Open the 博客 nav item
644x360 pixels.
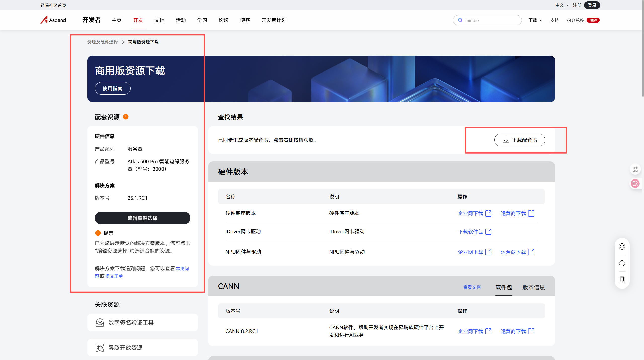[x=245, y=20]
